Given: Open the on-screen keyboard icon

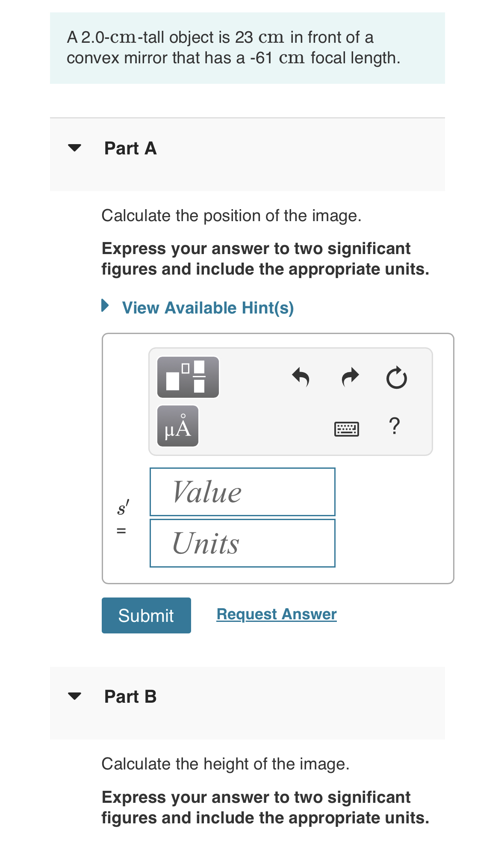Looking at the screenshot, I should (346, 428).
